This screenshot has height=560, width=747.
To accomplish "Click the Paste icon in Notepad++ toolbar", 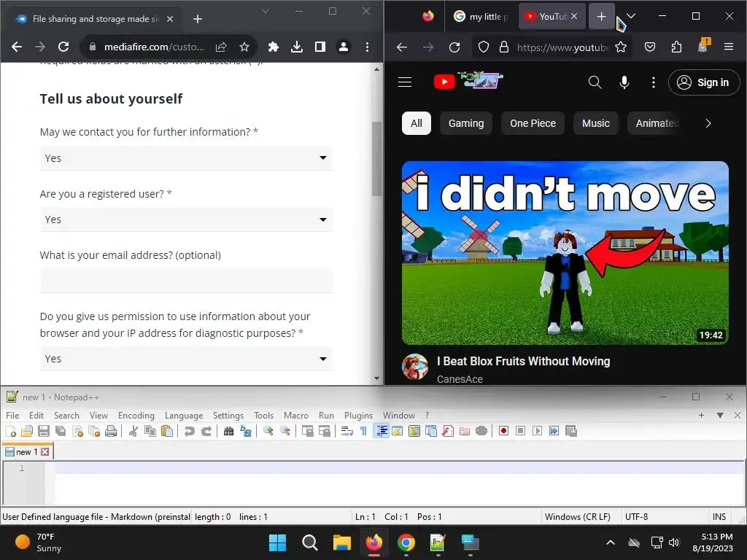I will coord(167,432).
